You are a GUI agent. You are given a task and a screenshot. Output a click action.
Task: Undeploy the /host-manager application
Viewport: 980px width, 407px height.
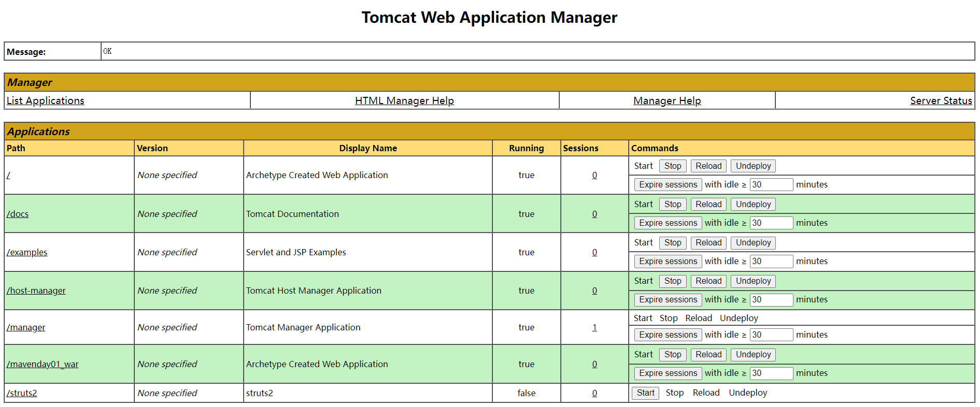[x=754, y=281]
